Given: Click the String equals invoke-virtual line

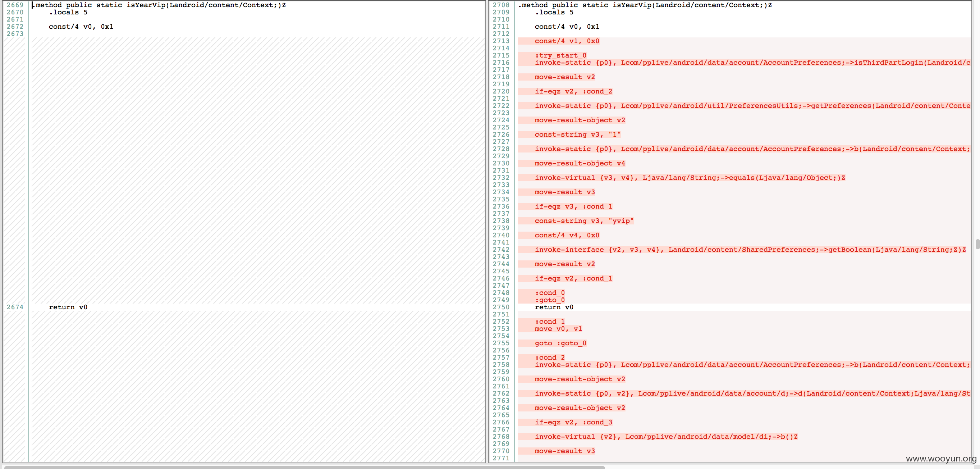Looking at the screenshot, I should (x=690, y=178).
